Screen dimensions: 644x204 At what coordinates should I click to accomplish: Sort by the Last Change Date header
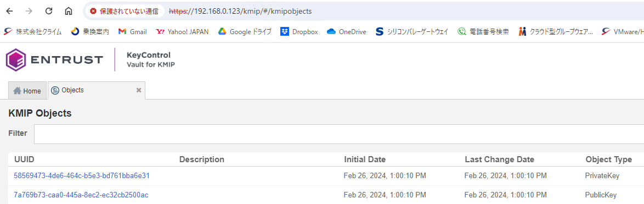(x=499, y=159)
